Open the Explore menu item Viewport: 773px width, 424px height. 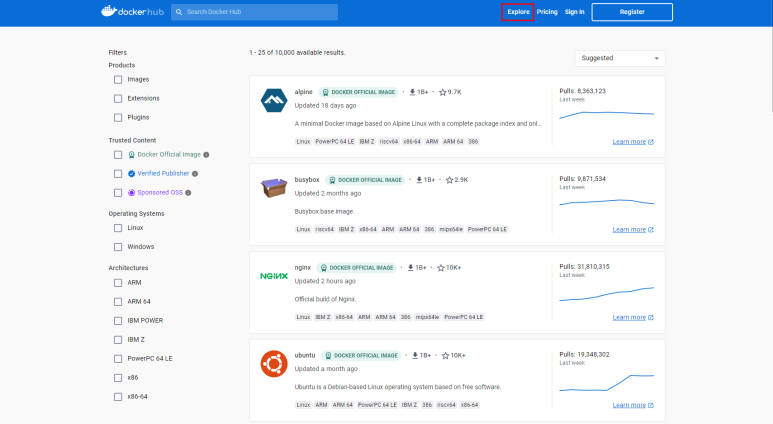click(x=518, y=12)
